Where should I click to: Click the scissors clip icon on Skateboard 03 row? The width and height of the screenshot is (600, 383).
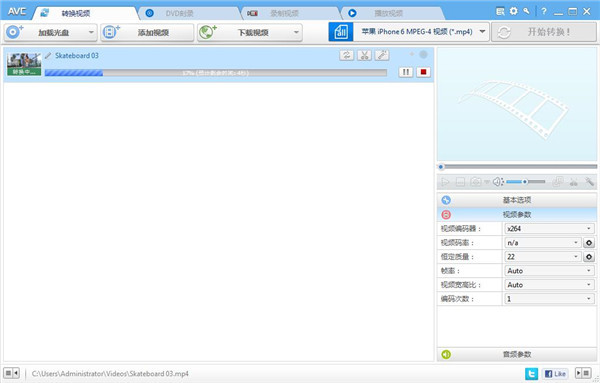364,55
